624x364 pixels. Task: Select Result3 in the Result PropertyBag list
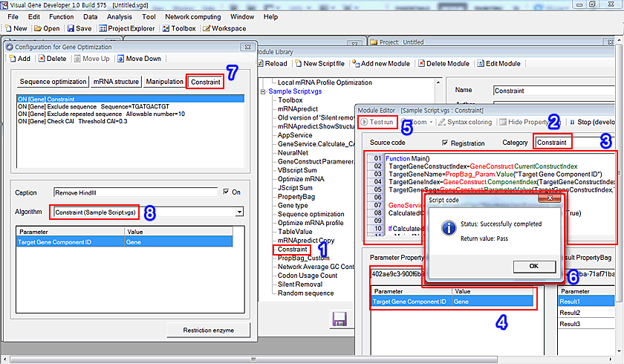[586, 324]
